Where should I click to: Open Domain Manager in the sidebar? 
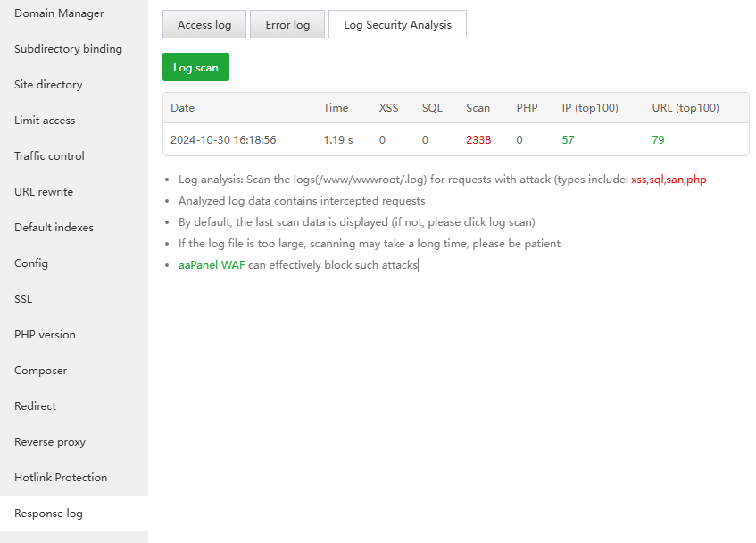tap(59, 13)
